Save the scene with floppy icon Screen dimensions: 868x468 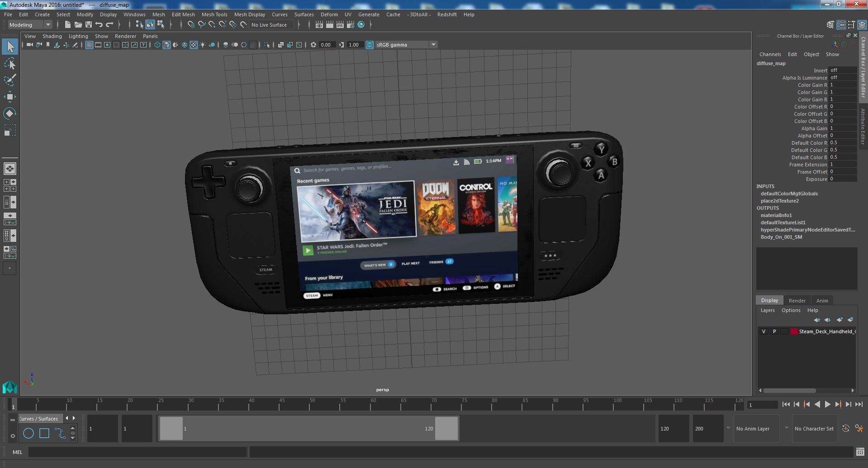pos(89,25)
